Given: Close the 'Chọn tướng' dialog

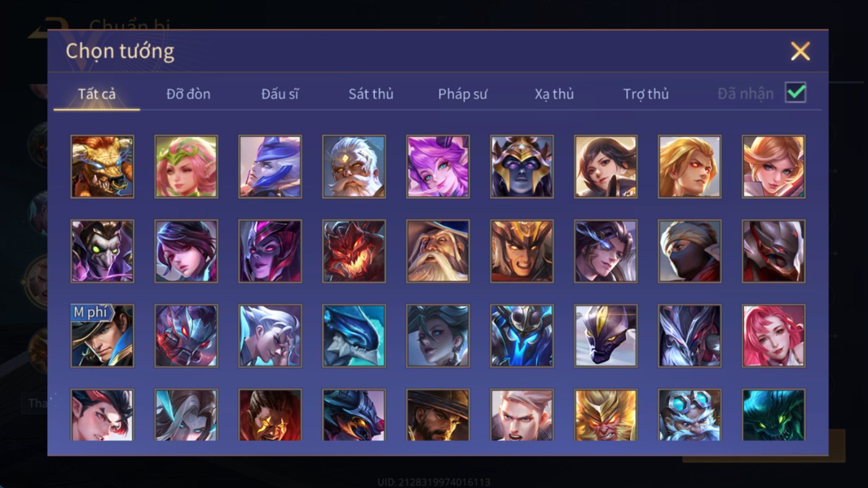Looking at the screenshot, I should [x=800, y=51].
